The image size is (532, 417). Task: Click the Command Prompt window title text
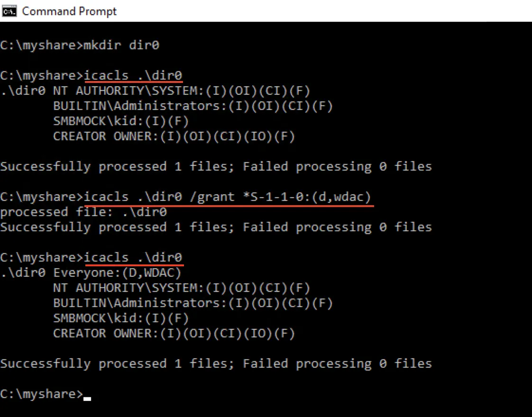(69, 11)
